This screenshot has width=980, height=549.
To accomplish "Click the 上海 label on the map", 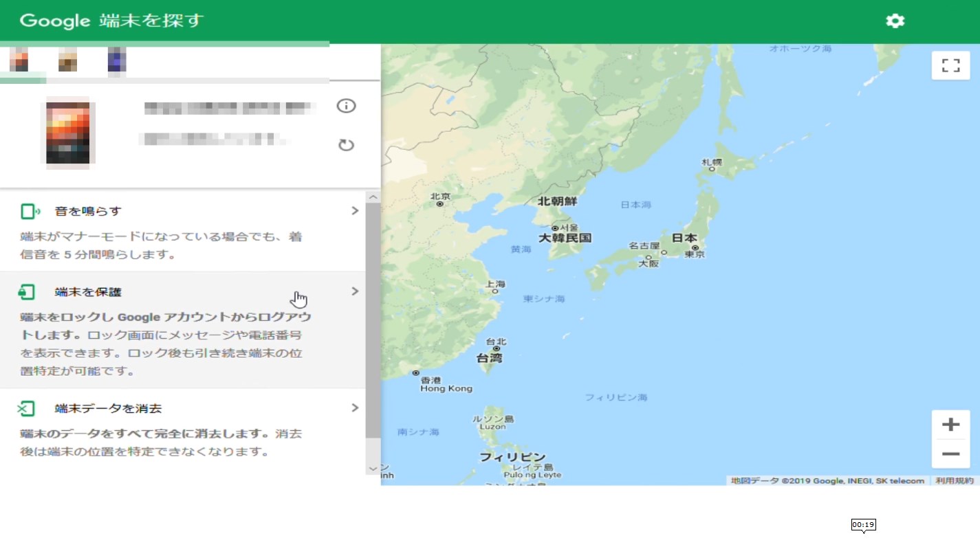I will coord(495,284).
